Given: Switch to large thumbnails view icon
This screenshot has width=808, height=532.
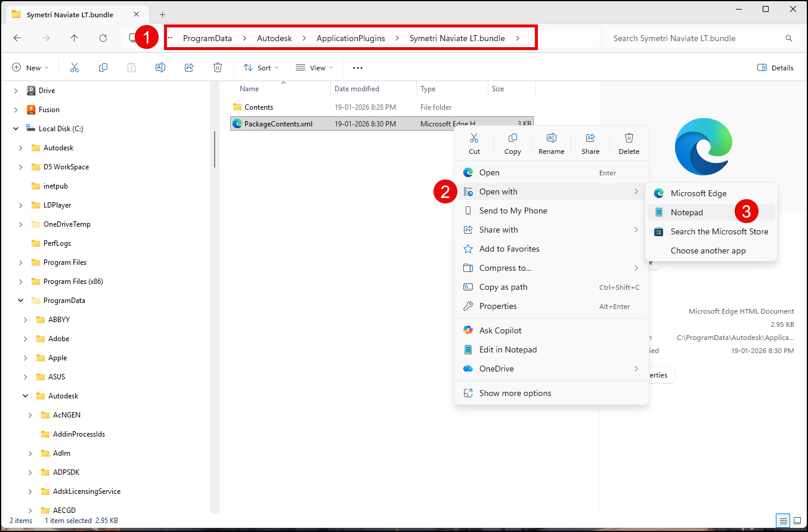Looking at the screenshot, I should [796, 521].
